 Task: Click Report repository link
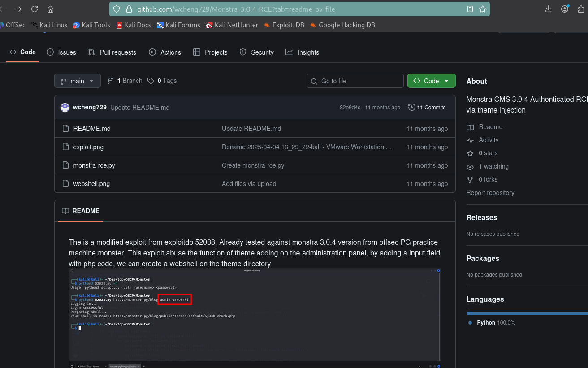click(490, 193)
